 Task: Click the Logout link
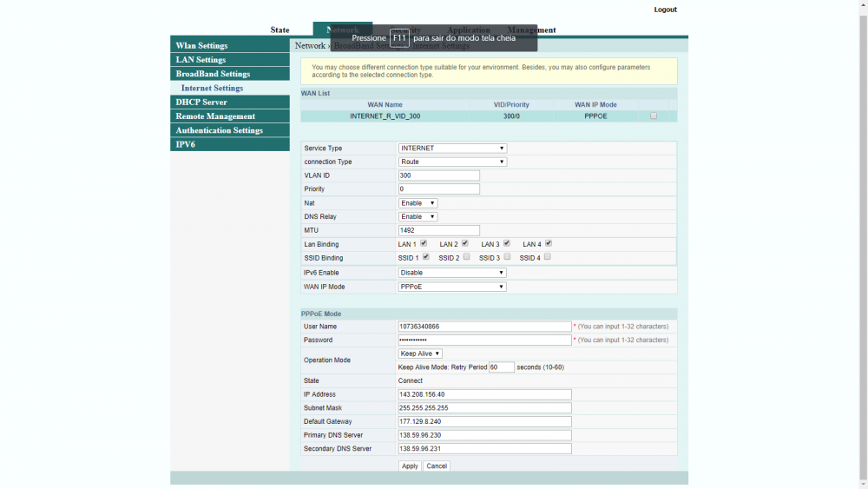(665, 10)
